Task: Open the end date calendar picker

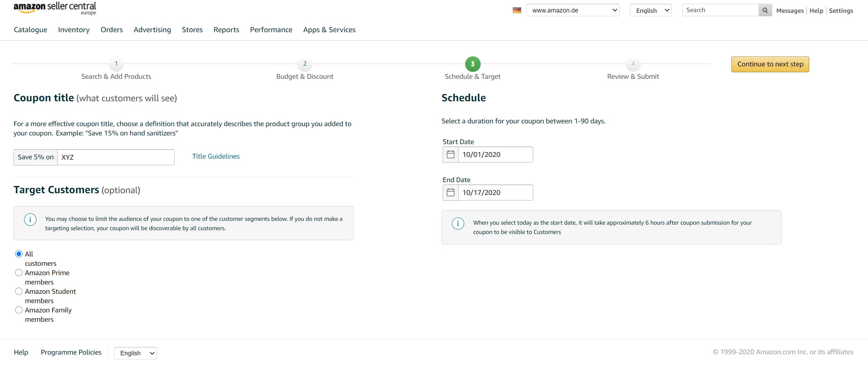Action: click(450, 193)
